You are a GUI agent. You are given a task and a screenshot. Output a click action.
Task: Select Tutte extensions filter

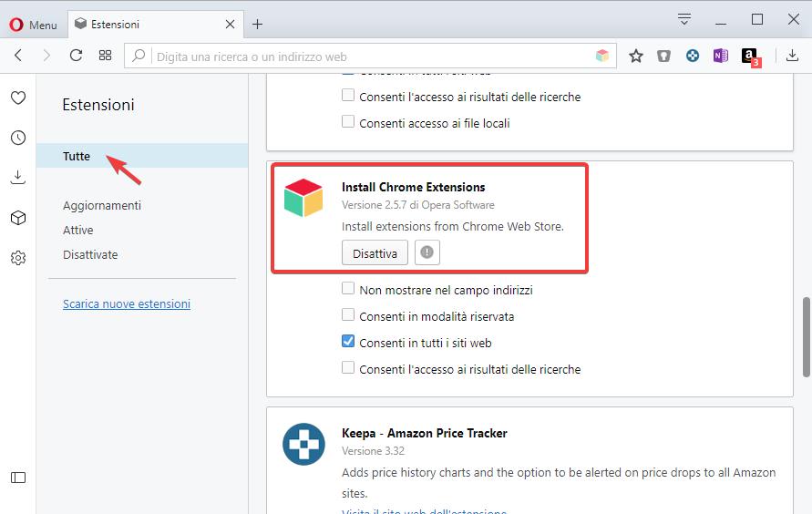142,156
